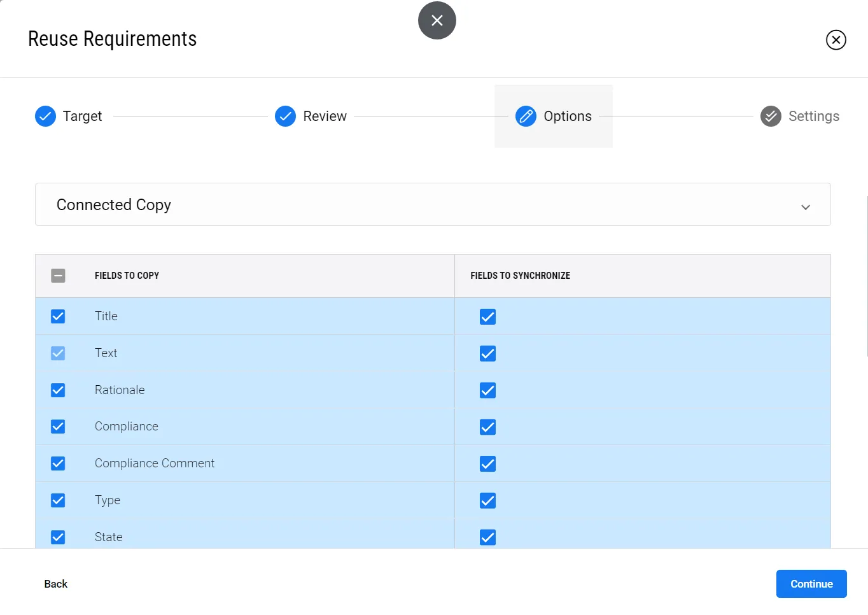Viewport: 868px width, 615px height.
Task: Click the Connected Copy dropdown chevron
Action: 805,207
